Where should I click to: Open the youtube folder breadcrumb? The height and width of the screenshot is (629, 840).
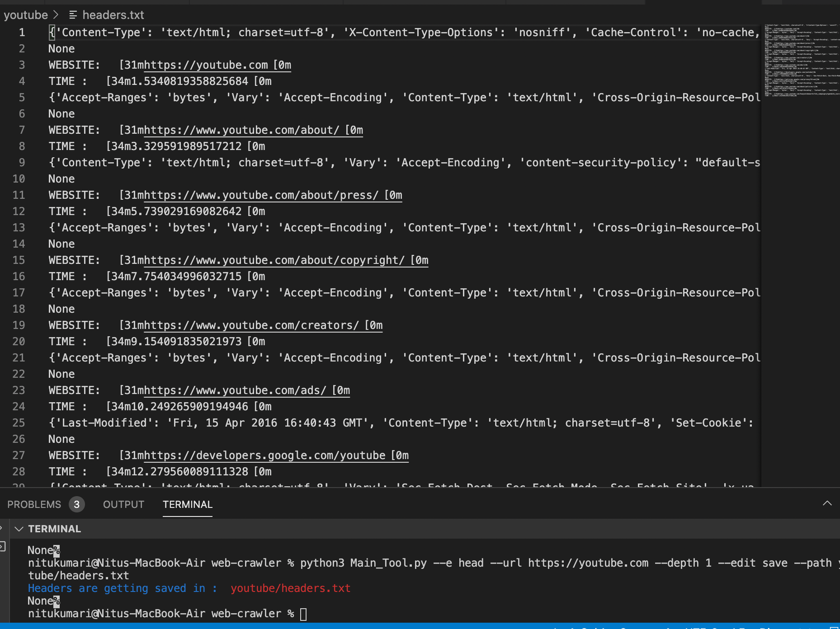26,15
